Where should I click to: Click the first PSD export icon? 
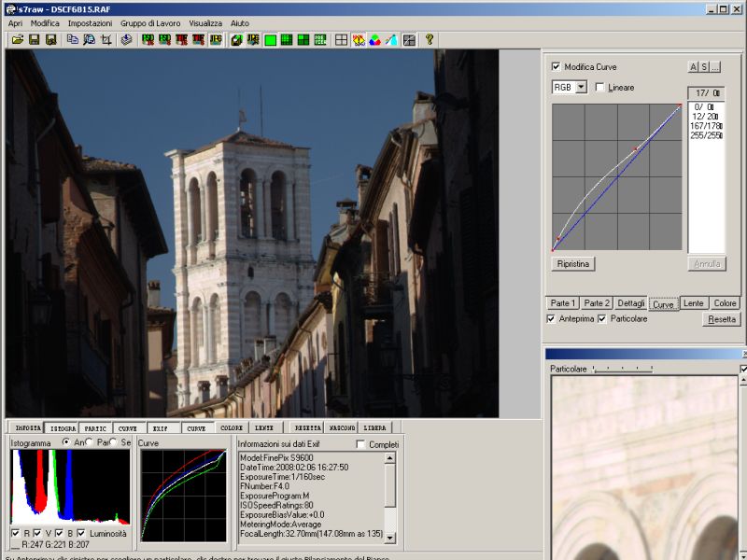(x=148, y=40)
